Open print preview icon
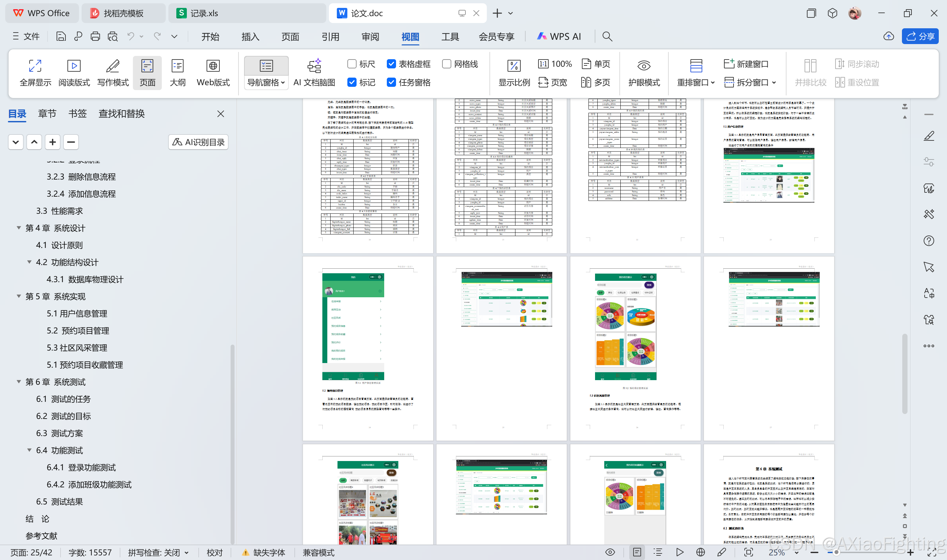This screenshot has width=947, height=560. 113,37
